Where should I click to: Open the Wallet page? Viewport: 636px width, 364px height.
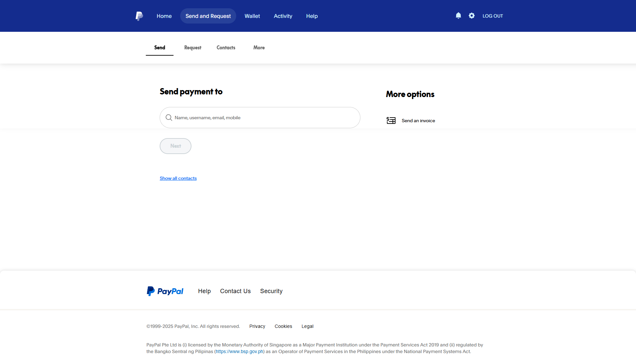point(252,16)
